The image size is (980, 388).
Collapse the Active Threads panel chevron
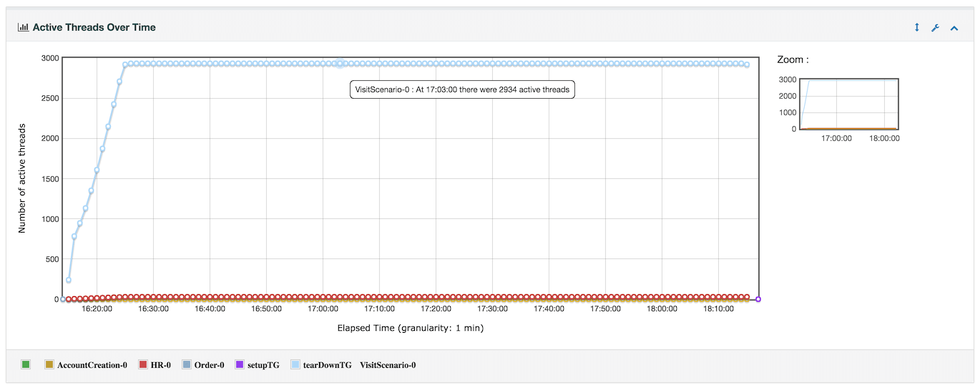(x=954, y=27)
